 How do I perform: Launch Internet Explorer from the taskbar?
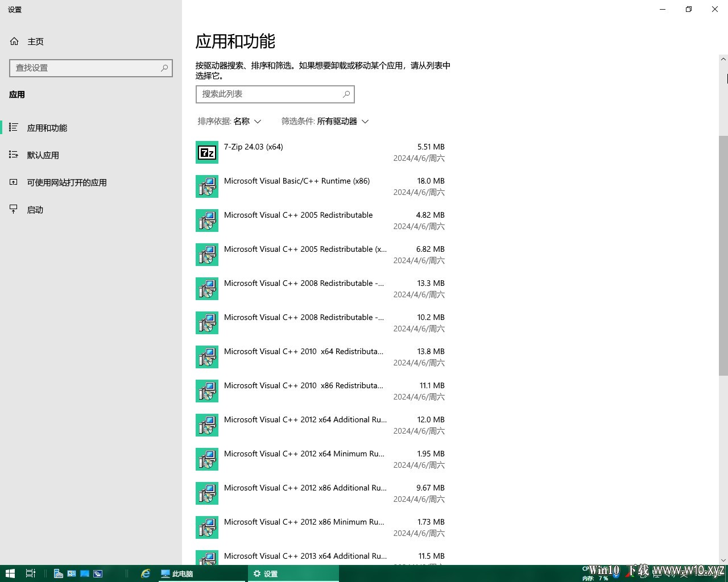point(146,573)
